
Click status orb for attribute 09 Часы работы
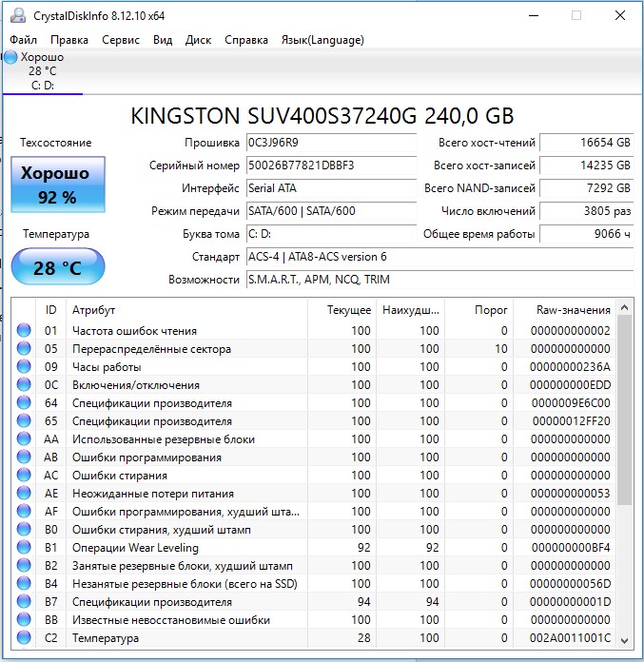[24, 366]
